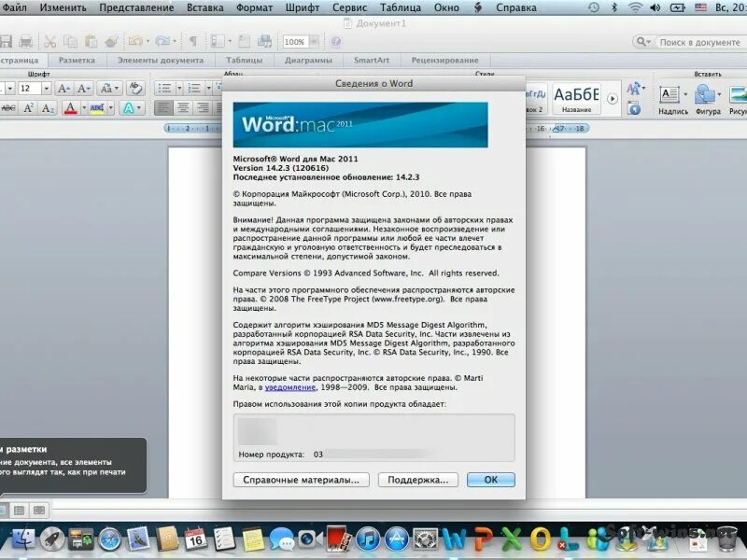Select the Название style thumbnail
747x560 pixels.
(576, 99)
